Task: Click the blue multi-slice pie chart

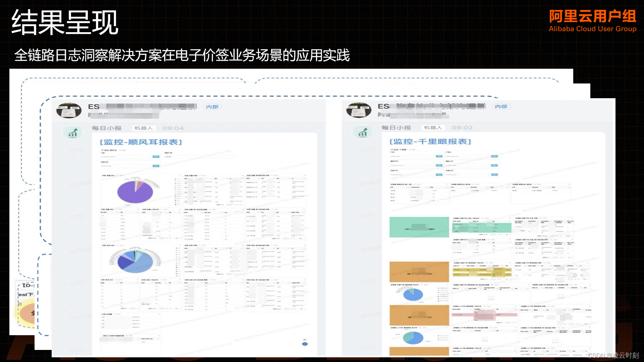Action: (x=135, y=261)
